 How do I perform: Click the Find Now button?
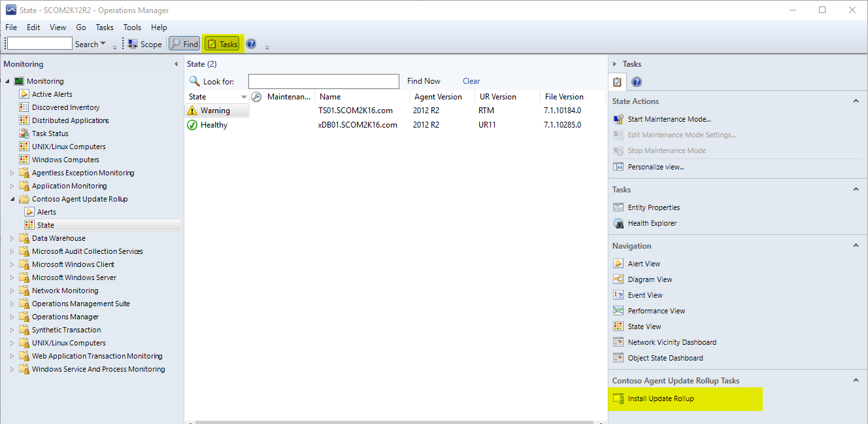[424, 81]
